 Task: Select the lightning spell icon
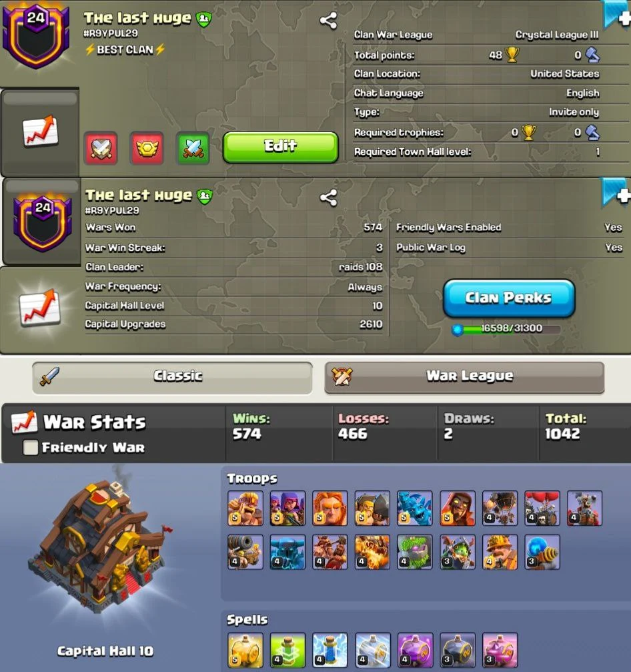(330, 650)
